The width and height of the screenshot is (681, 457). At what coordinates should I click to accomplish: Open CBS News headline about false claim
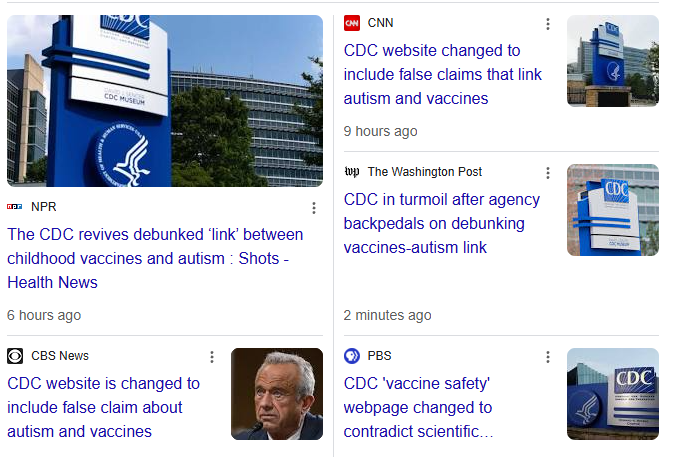pos(103,407)
